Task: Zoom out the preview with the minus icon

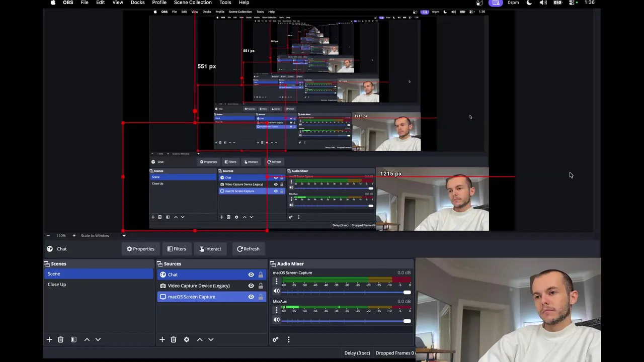Action: coord(48,236)
